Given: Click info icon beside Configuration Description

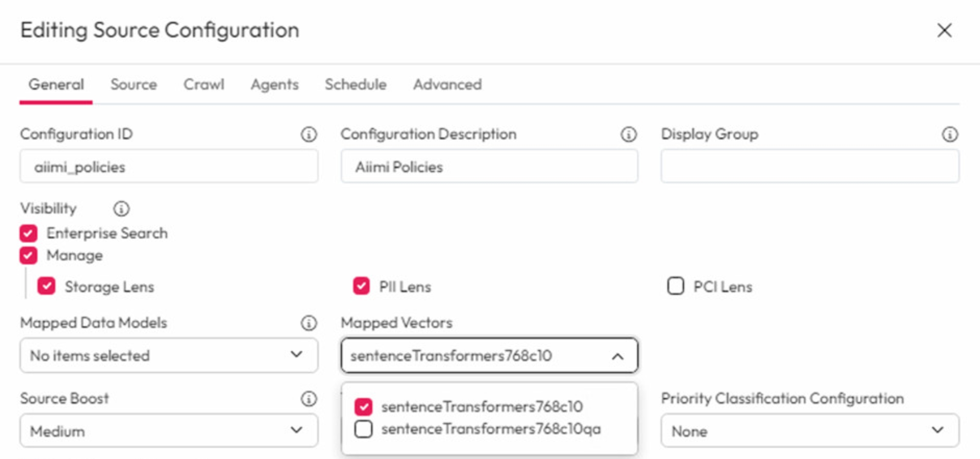Looking at the screenshot, I should click(x=629, y=134).
